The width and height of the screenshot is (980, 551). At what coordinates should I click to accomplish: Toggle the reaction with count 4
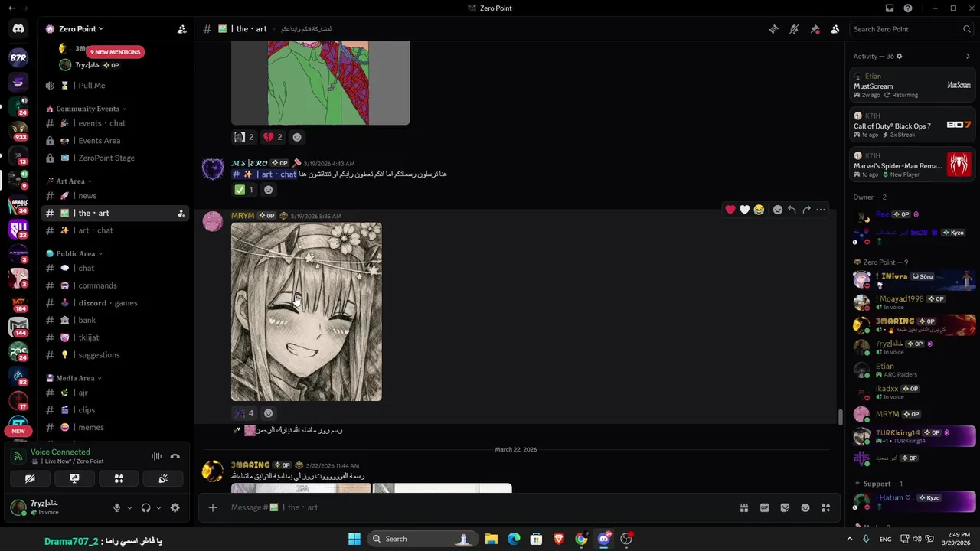[244, 413]
